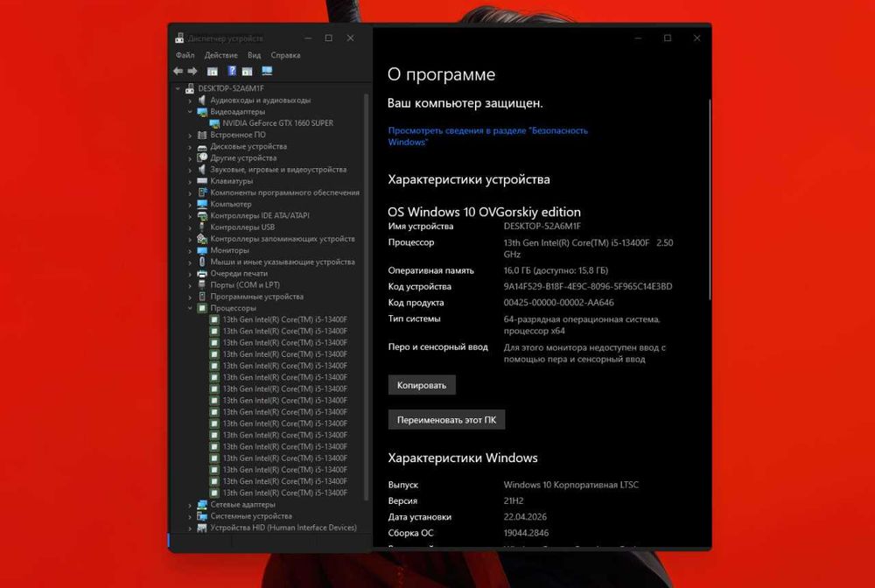The height and width of the screenshot is (588, 875).
Task: Select the icon of Устройства HID
Action: 202,528
